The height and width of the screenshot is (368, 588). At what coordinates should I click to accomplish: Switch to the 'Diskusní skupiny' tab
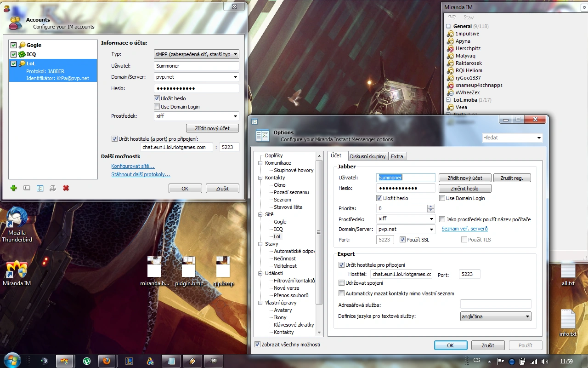click(368, 156)
